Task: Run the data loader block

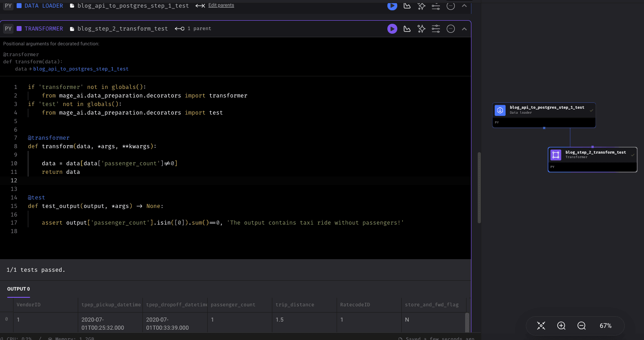Action: click(392, 5)
